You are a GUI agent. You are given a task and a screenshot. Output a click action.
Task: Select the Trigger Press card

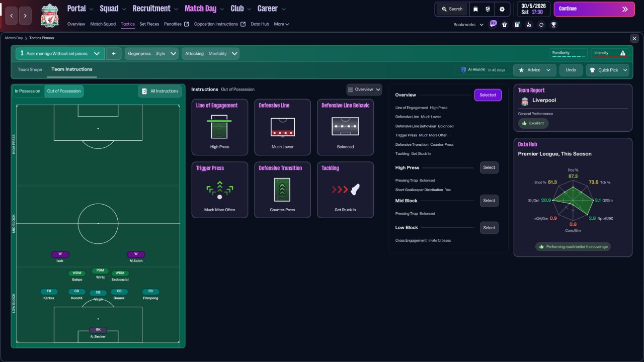click(219, 190)
